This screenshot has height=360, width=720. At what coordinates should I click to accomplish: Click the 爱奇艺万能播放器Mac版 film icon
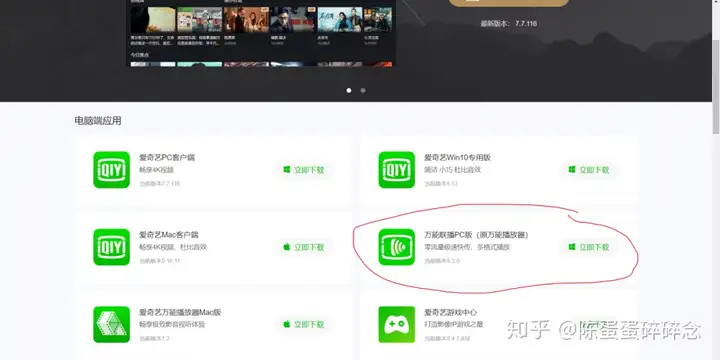point(112,325)
